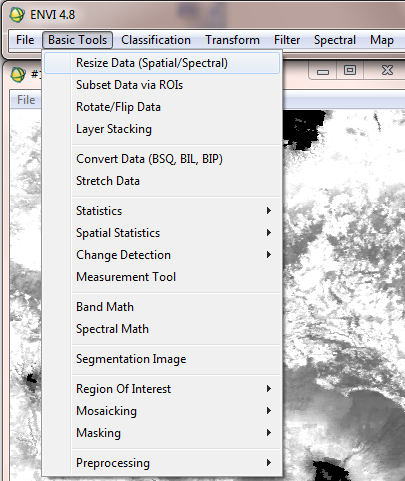Image resolution: width=405 pixels, height=481 pixels.
Task: Select Spectral Math
Action: point(162,329)
